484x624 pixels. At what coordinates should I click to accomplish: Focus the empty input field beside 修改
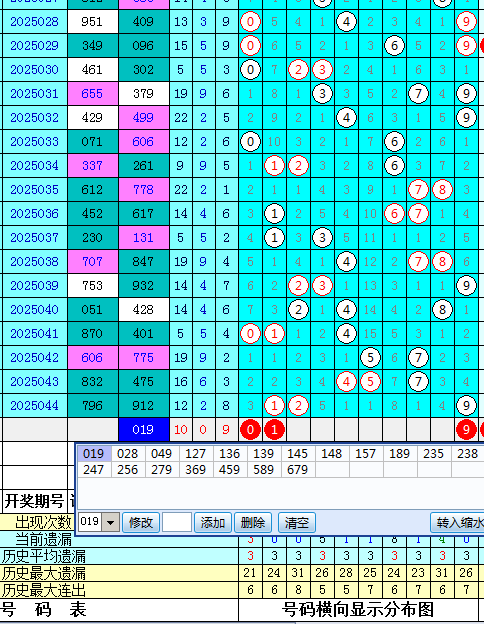coord(177,522)
